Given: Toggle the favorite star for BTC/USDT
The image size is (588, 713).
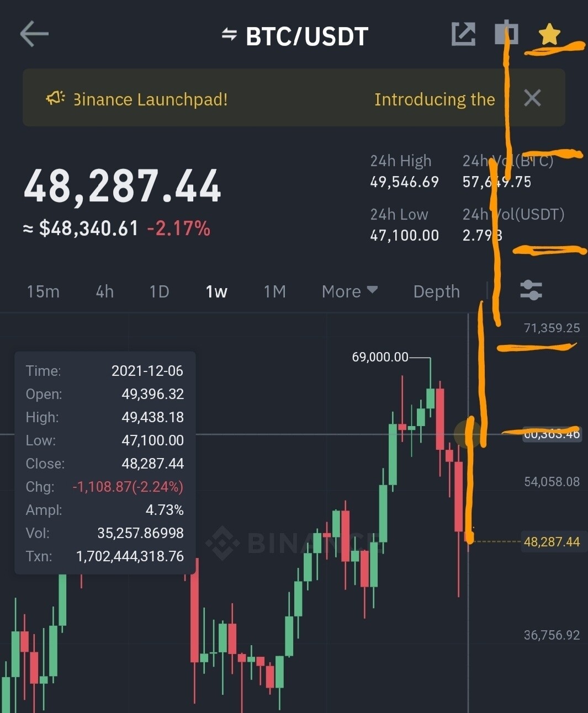Looking at the screenshot, I should tap(549, 34).
